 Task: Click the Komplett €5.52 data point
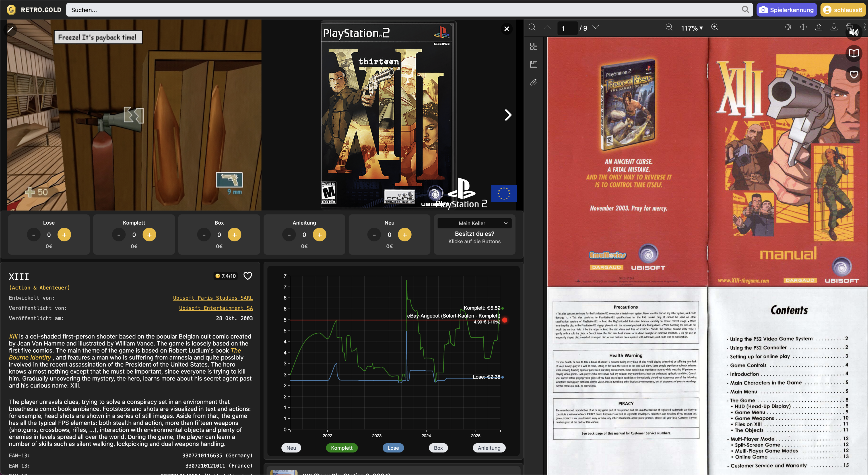tap(502, 308)
